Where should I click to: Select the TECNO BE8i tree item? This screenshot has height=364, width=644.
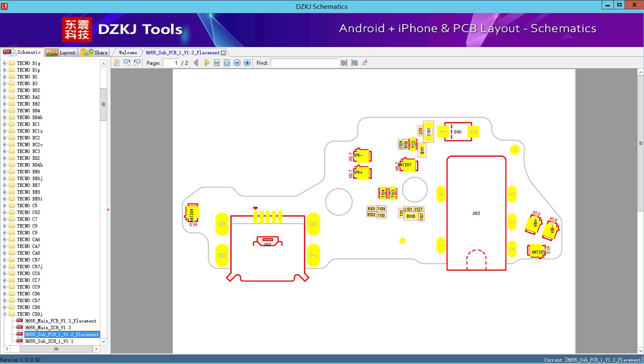(x=30, y=199)
